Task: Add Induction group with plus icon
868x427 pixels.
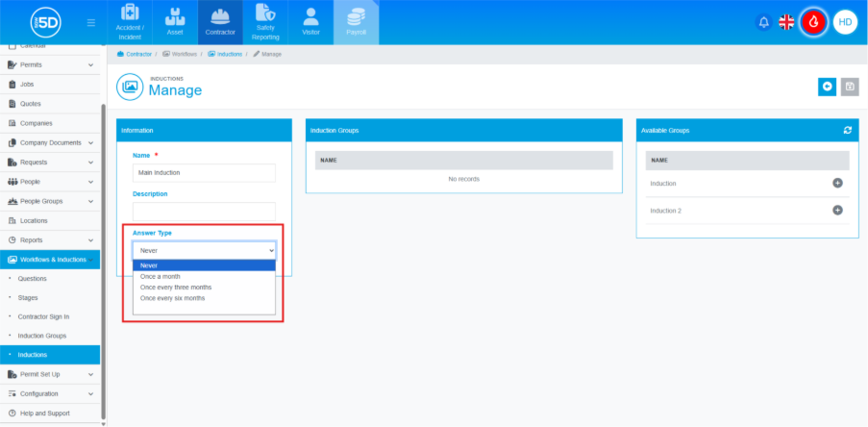Action: click(837, 183)
